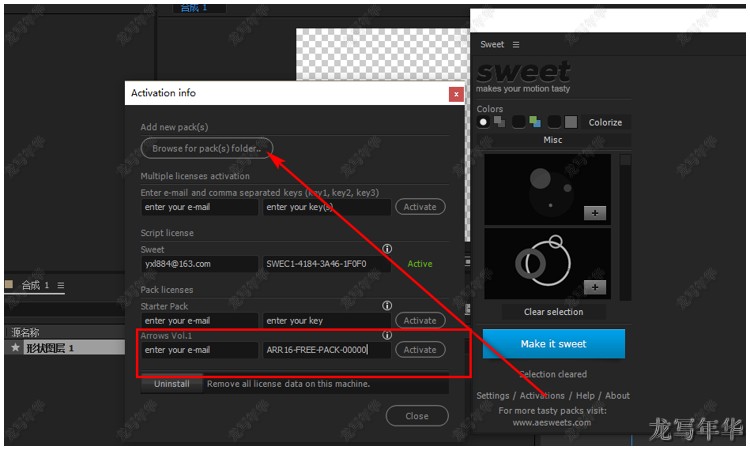Screen dimensions: 750x450
Task: Click the SWEC1-4184-3A46-1F0F0 key field
Action: tap(327, 264)
